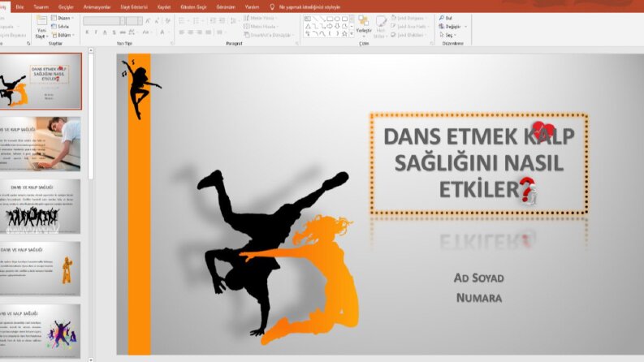
Task: Select the down arrow shape
Action: point(337,26)
